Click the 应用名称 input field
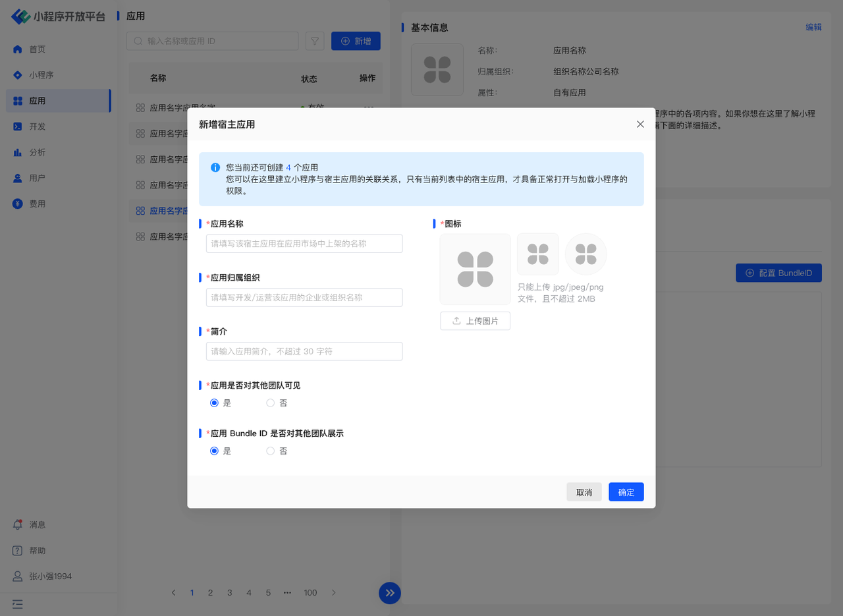Screen dimensions: 843x616 [x=304, y=244]
